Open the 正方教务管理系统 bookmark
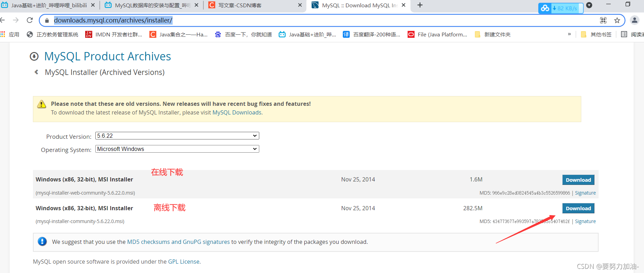Viewport: 644px width, 273px height. click(x=52, y=34)
